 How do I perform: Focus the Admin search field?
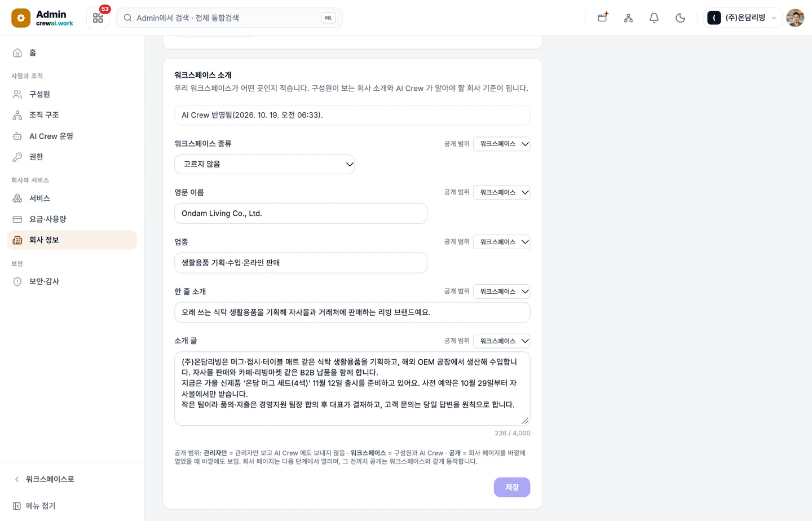pos(229,18)
